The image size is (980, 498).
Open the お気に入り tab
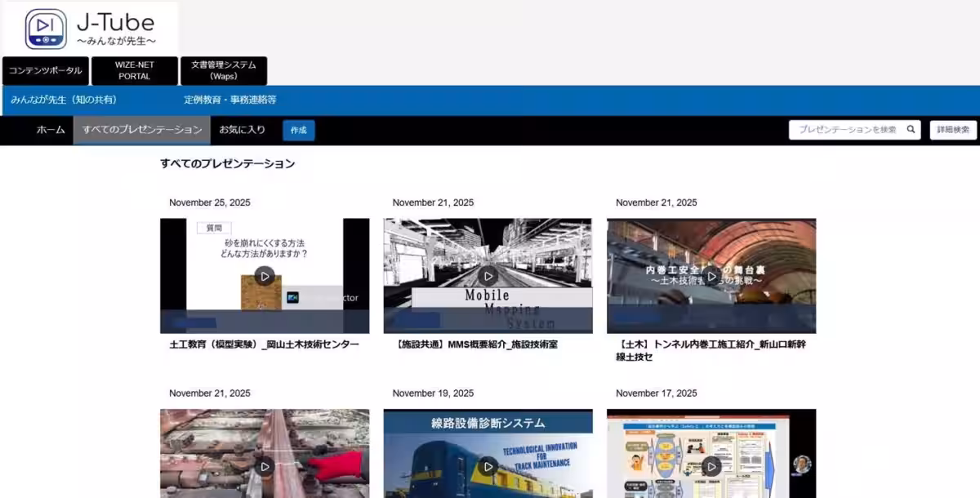[242, 130]
